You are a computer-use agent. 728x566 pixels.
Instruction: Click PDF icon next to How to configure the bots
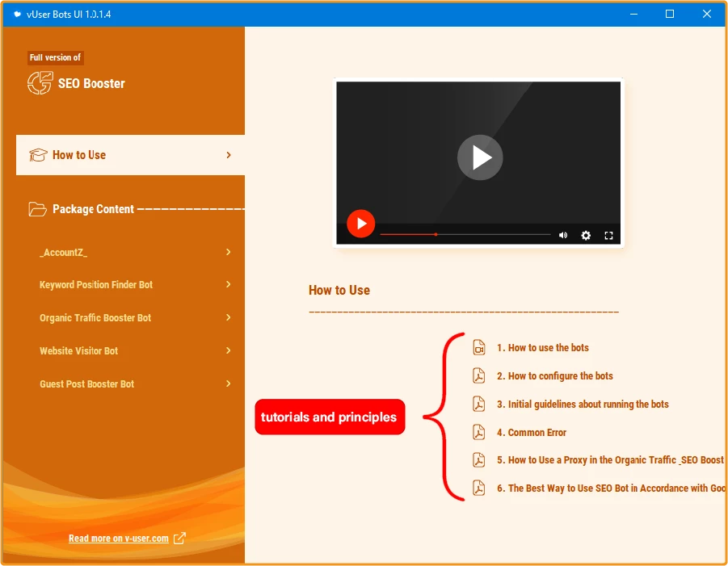pos(479,375)
